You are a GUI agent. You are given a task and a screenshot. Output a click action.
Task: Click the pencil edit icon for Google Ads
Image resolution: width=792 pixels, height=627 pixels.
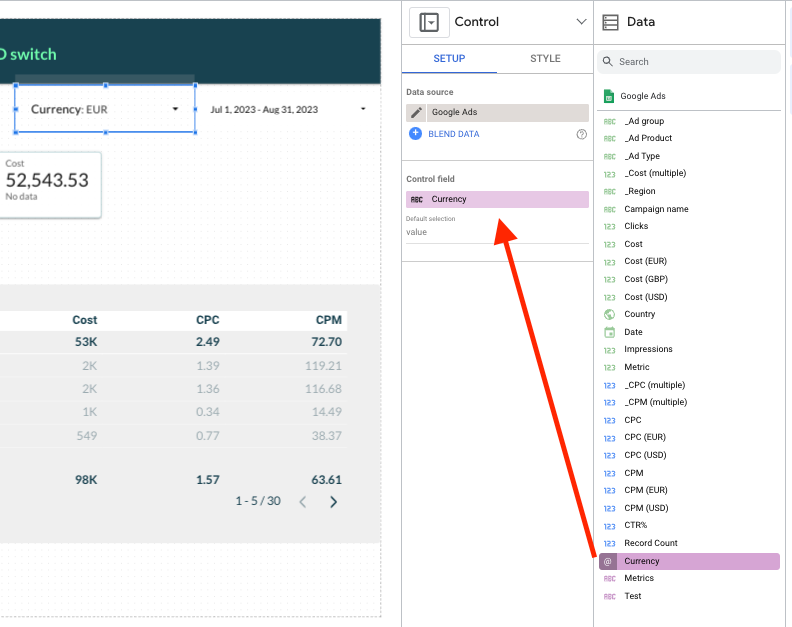[x=417, y=113]
